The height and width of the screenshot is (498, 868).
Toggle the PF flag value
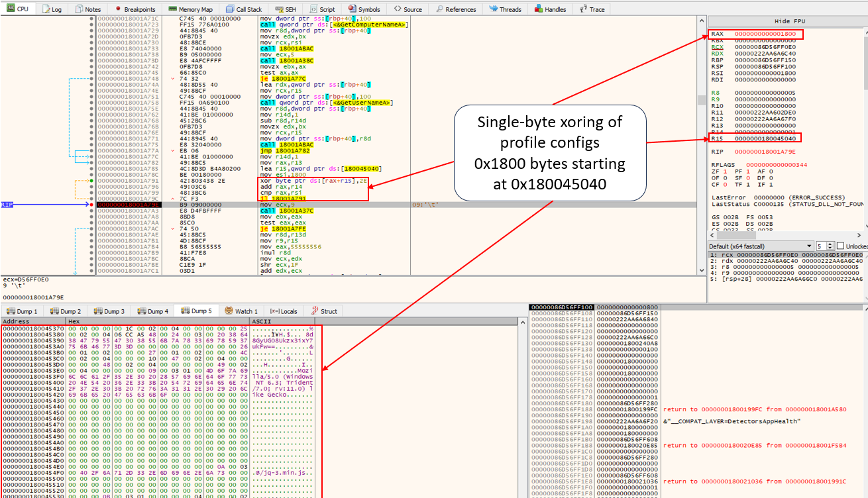point(749,170)
